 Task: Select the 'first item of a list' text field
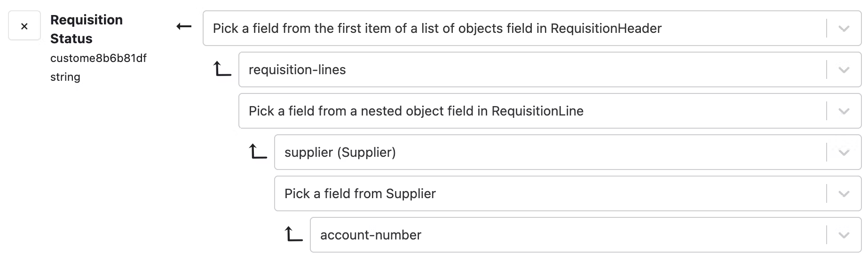(x=437, y=29)
